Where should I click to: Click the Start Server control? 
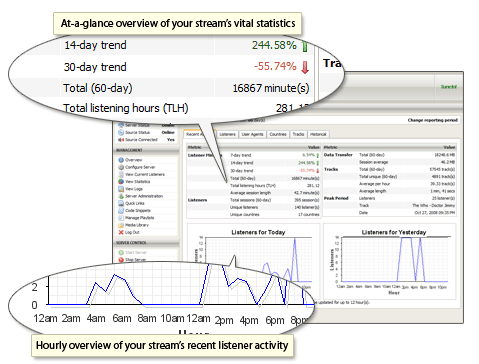point(136,252)
